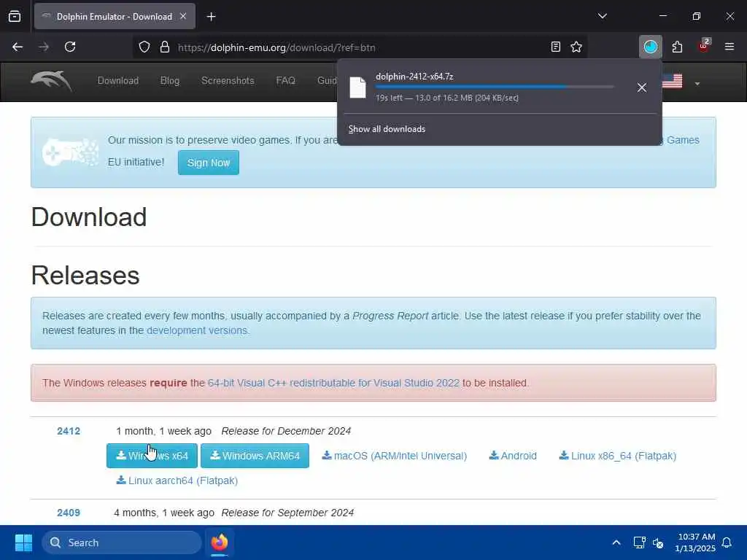This screenshot has width=747, height=560.
Task: Click the taskbar Search box
Action: tap(122, 542)
